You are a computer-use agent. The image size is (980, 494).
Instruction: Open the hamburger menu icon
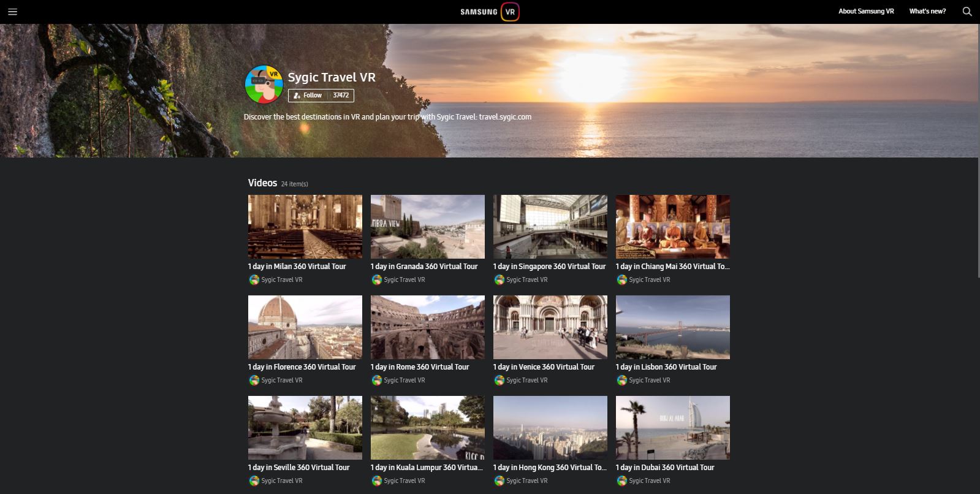12,12
